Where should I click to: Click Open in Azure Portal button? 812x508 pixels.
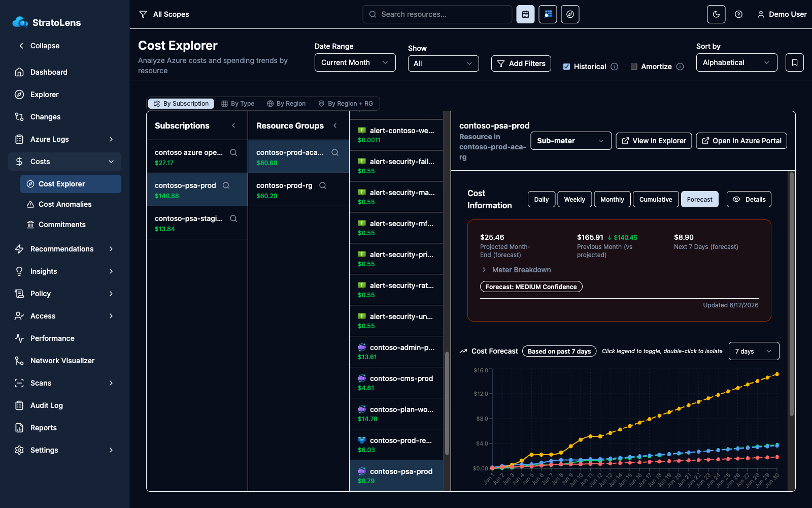point(741,141)
